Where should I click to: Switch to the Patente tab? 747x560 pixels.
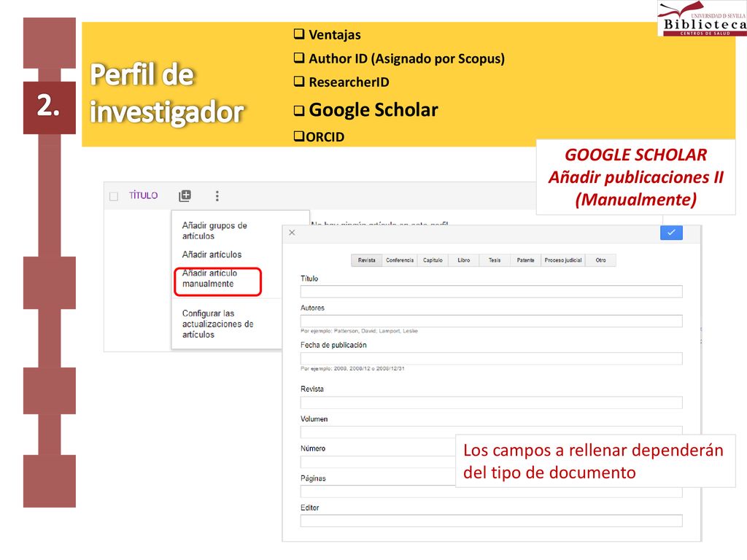click(525, 260)
